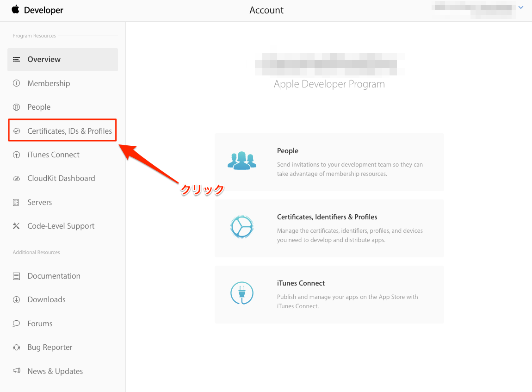Open the Downloads page

[46, 299]
